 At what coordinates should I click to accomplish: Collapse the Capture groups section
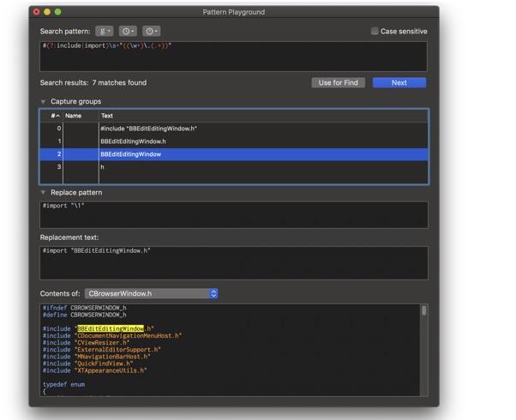pos(43,102)
